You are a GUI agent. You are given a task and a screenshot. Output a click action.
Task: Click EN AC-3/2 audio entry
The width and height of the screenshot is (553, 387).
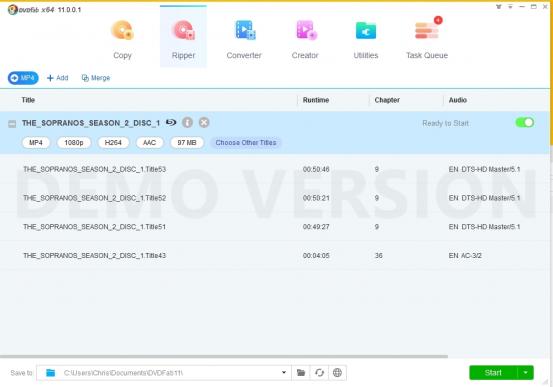(x=465, y=255)
